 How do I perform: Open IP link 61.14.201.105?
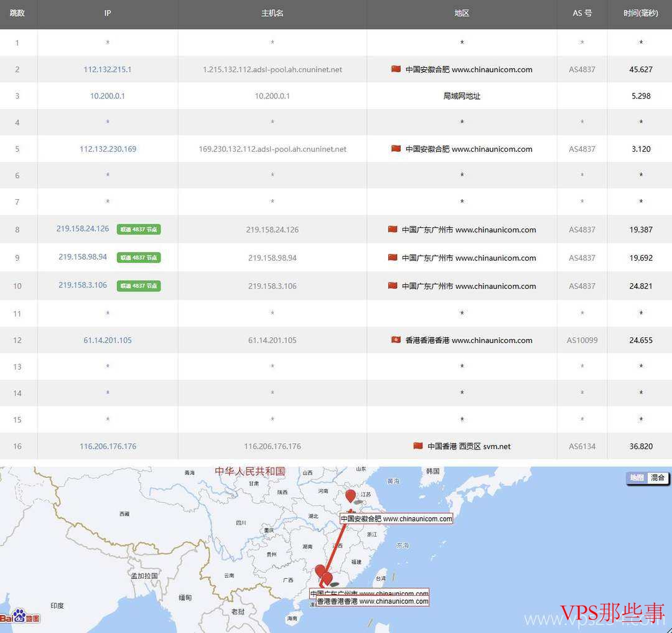coord(108,340)
